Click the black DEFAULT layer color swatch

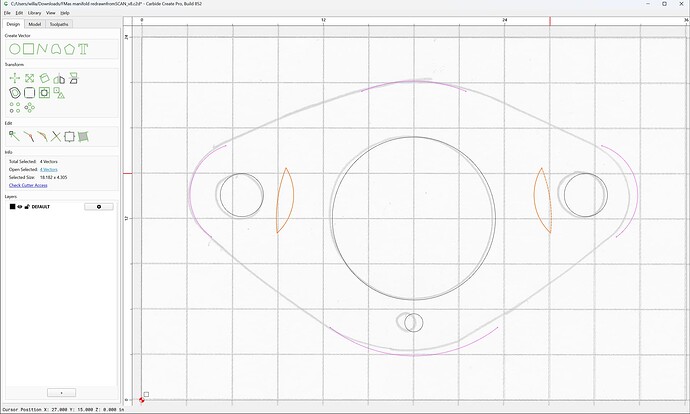(x=12, y=206)
